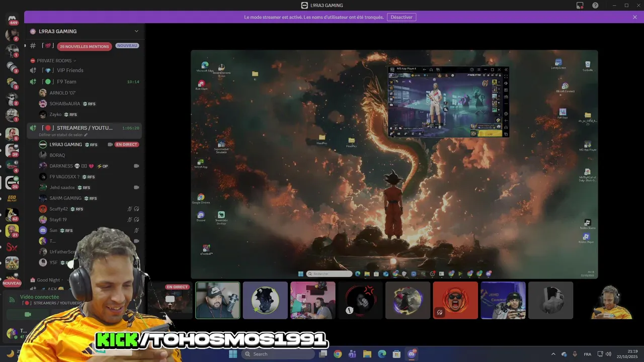Open the EGO Roleplay server icon
This screenshot has width=644, height=362.
point(12,199)
